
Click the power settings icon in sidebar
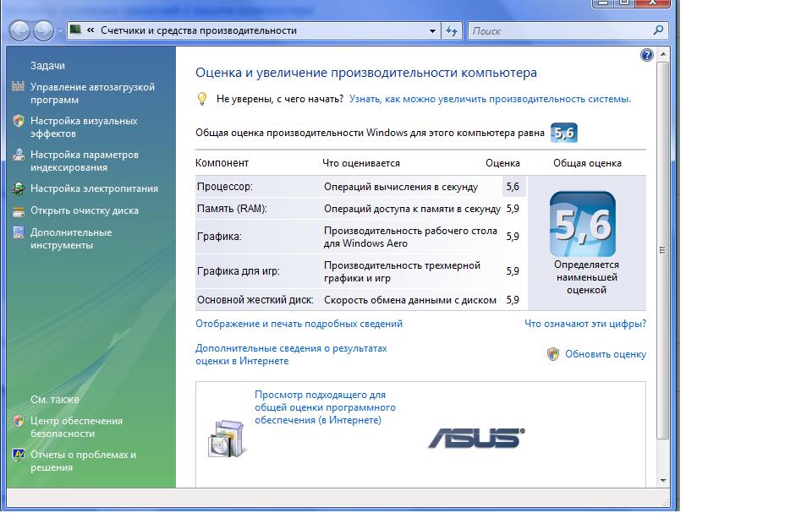coord(18,188)
